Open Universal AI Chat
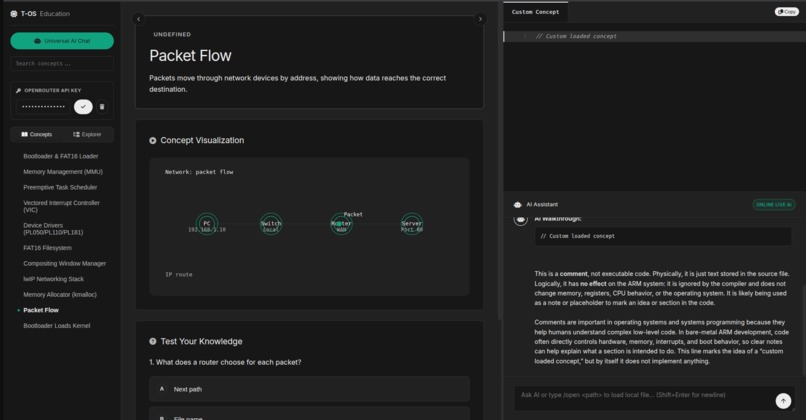Image resolution: width=806 pixels, height=420 pixels. [x=62, y=41]
